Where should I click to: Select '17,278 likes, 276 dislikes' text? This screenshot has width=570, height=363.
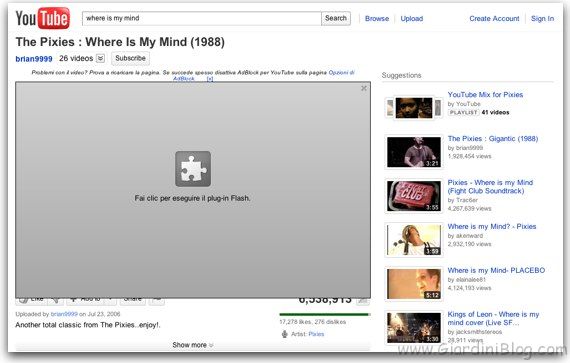313,322
